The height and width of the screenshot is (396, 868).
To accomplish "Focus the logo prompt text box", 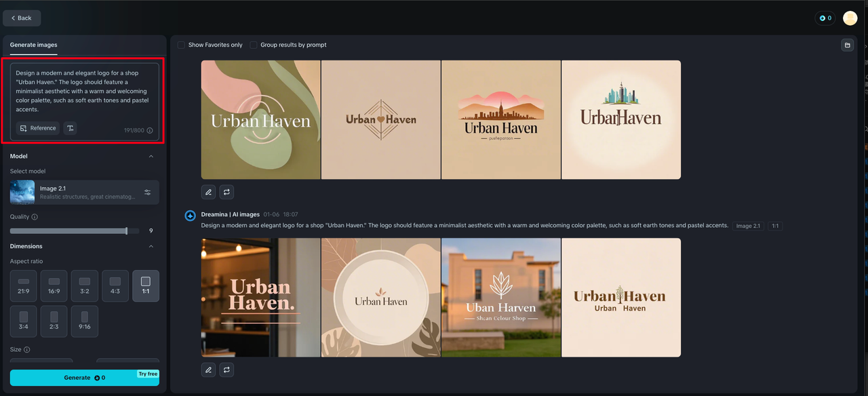I will [x=85, y=91].
